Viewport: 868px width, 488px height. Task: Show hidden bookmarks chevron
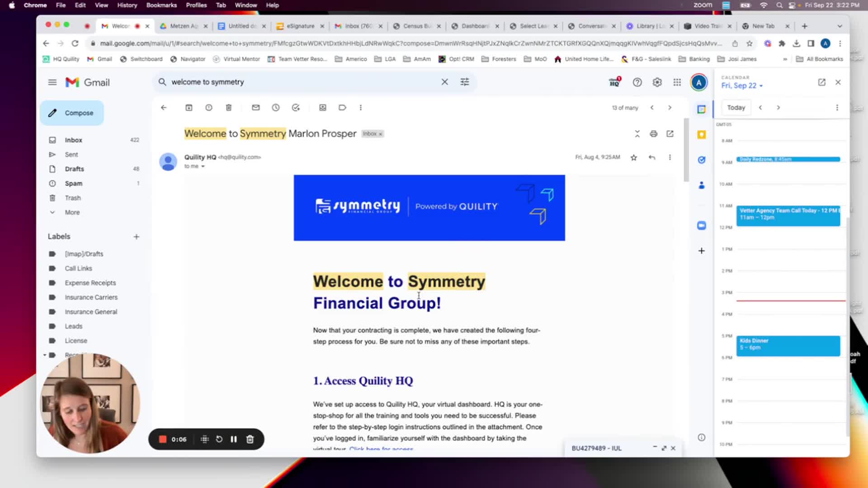pos(785,59)
